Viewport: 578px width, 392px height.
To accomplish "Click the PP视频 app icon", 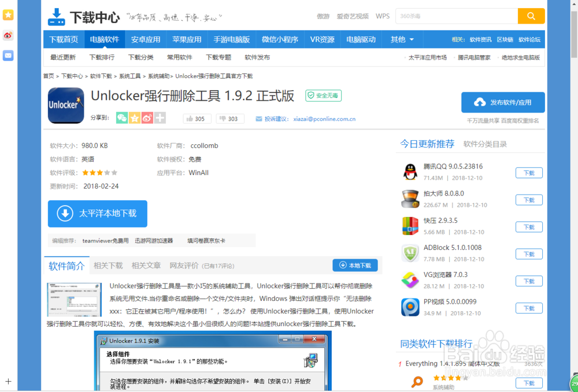I will click(x=410, y=307).
